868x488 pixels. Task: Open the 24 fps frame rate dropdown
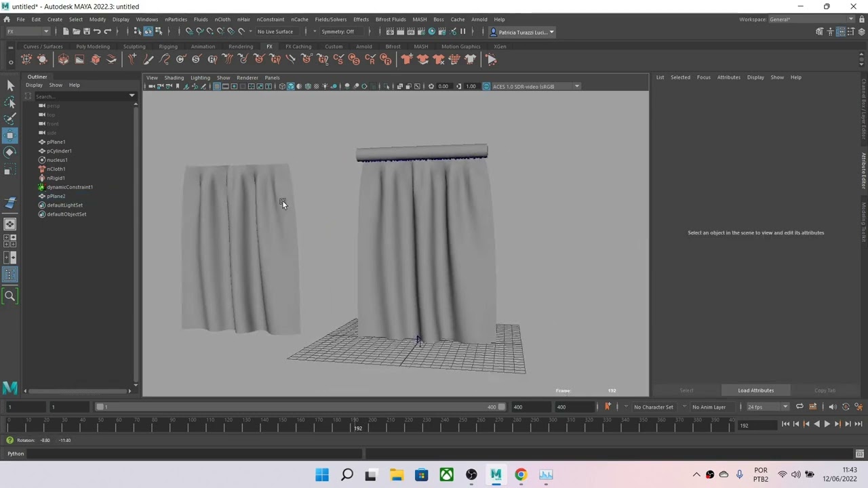click(767, 407)
